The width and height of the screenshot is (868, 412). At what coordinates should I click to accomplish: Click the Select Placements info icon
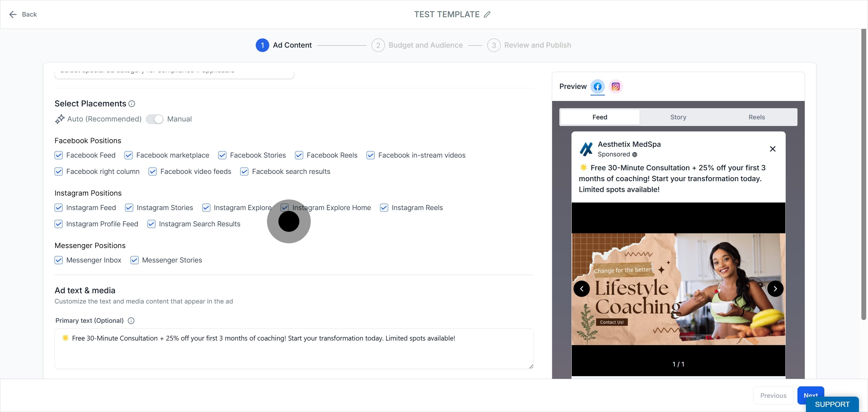(x=132, y=104)
